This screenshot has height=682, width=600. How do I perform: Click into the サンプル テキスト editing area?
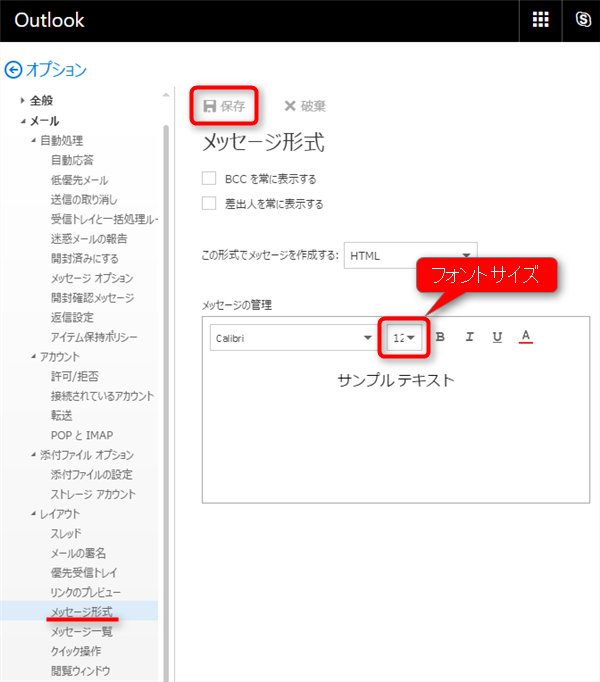(x=396, y=381)
